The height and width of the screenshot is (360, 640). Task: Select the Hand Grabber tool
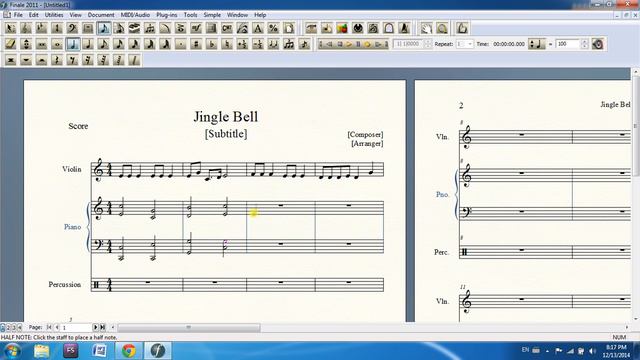[x=427, y=28]
